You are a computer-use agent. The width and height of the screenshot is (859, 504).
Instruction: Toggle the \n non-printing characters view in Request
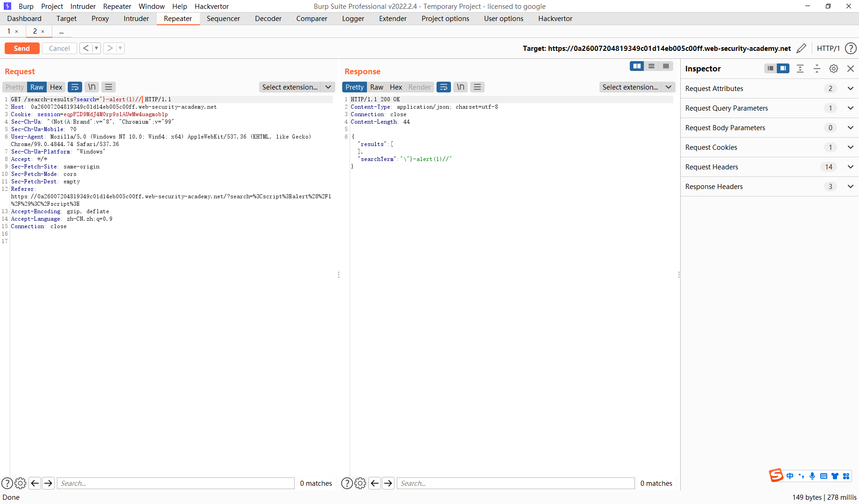pyautogui.click(x=92, y=87)
